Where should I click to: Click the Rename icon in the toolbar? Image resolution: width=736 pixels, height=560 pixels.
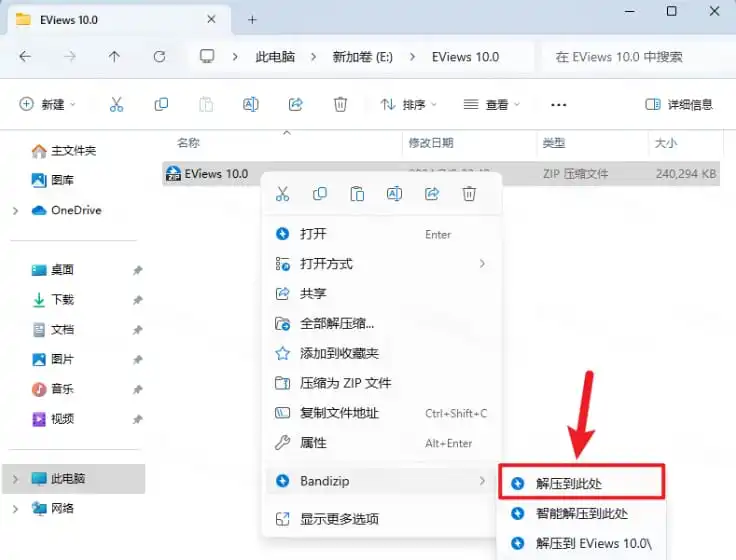click(251, 104)
